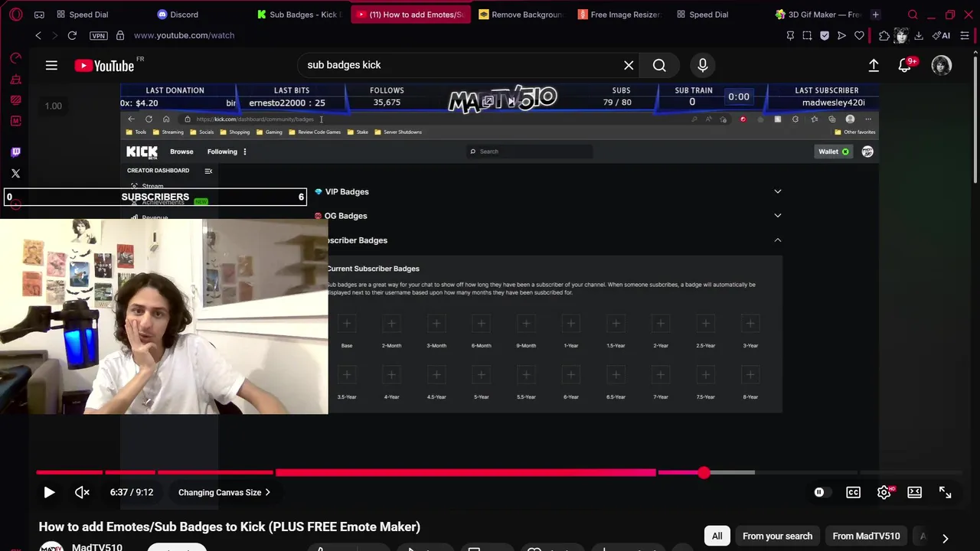Image resolution: width=980 pixels, height=551 pixels.
Task: Open GX Corner gamepad icon
Action: point(39,15)
